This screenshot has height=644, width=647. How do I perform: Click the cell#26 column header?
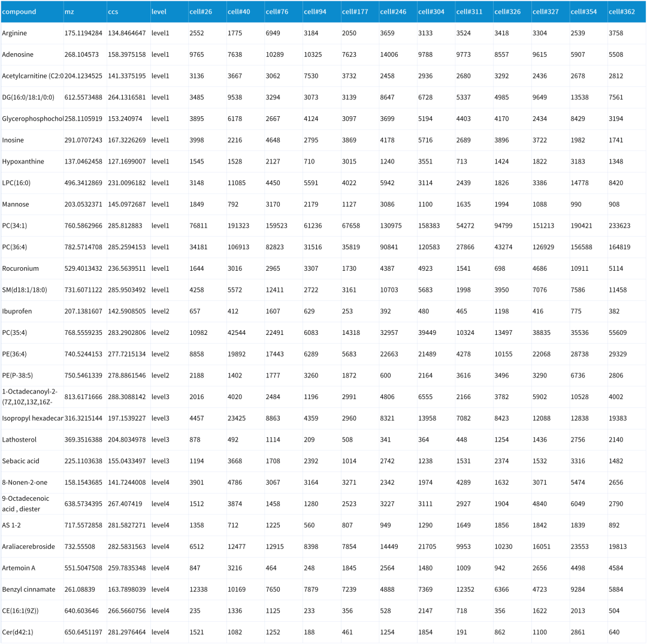coord(207,11)
